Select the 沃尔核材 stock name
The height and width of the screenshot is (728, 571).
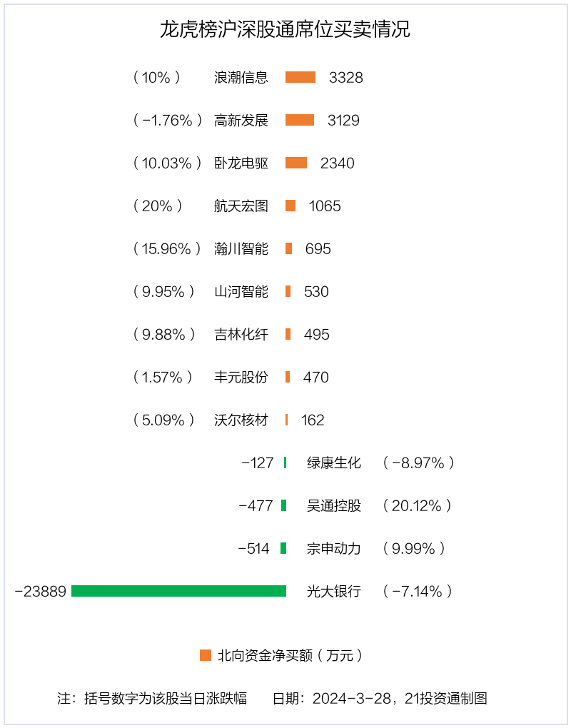click(241, 420)
